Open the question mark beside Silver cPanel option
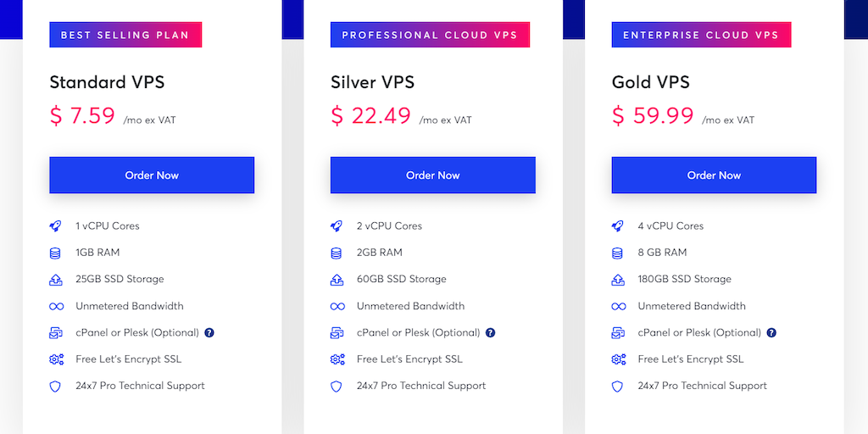The image size is (868, 434). point(490,333)
